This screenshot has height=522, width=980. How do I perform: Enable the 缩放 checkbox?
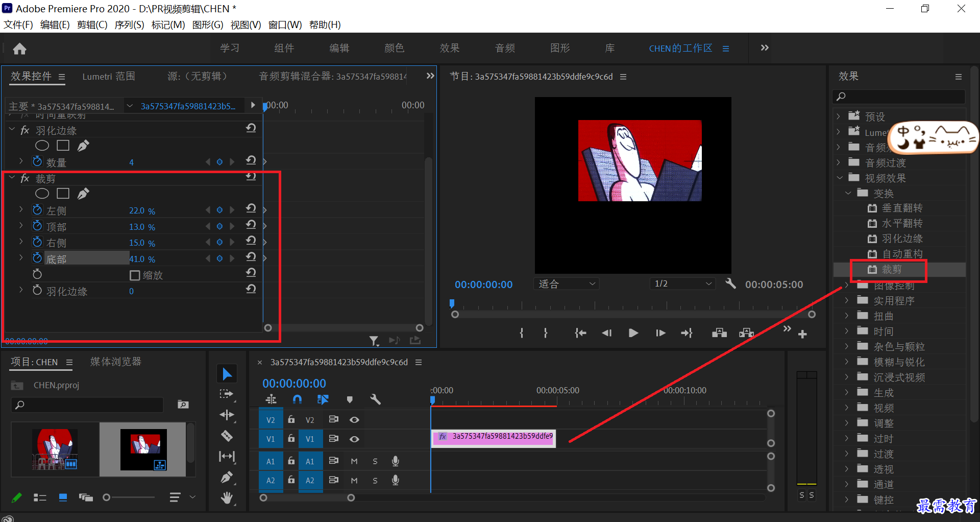(135, 275)
